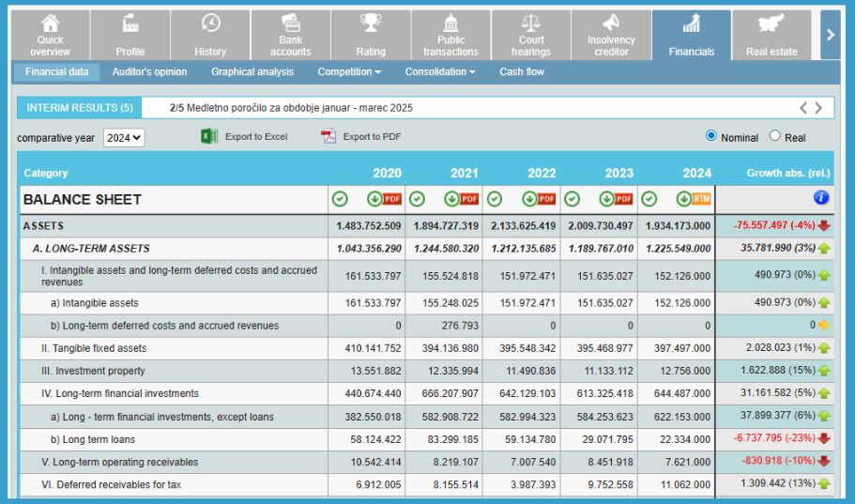Click the red down arrow in ASSETS row

[824, 225]
